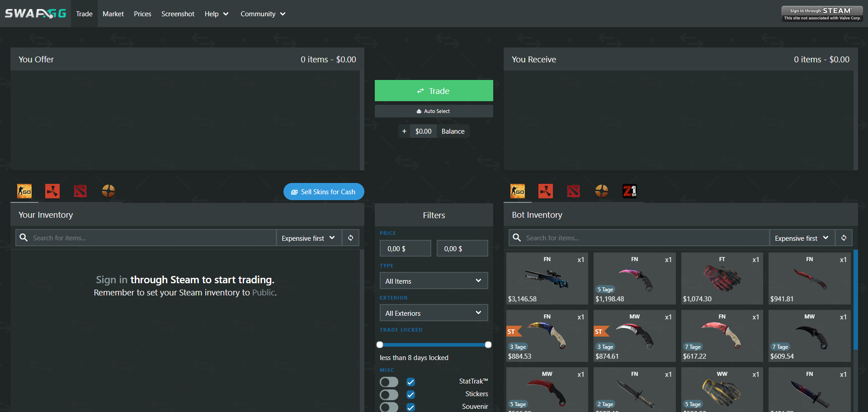The image size is (868, 412).
Task: Open Your Inventory Expensive first sort dropdown
Action: point(309,238)
